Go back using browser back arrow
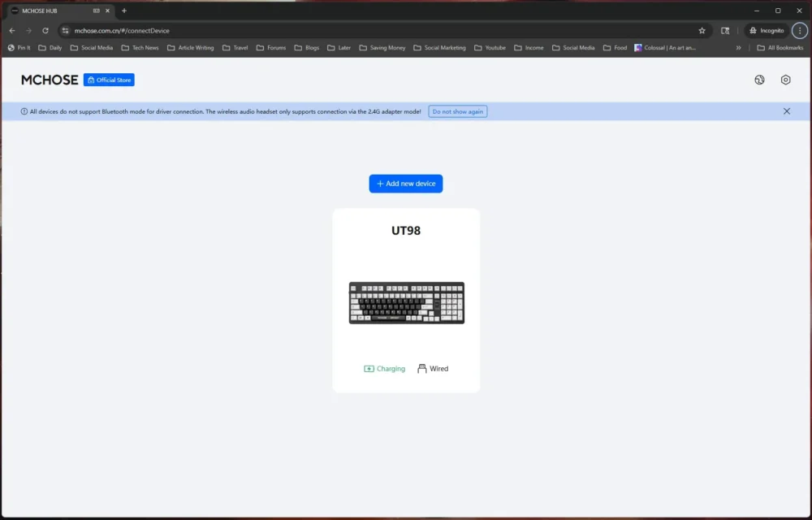The width and height of the screenshot is (812, 520). [12, 31]
